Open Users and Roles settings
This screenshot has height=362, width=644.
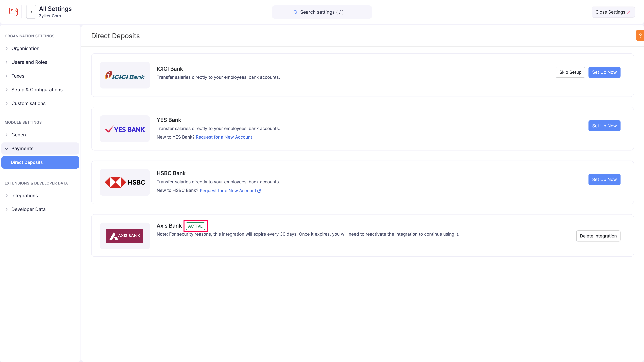[29, 62]
